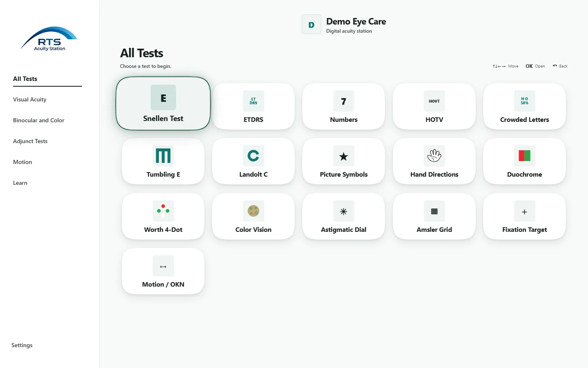
Task: Click the Duochrome red-green icon
Action: 525,156
